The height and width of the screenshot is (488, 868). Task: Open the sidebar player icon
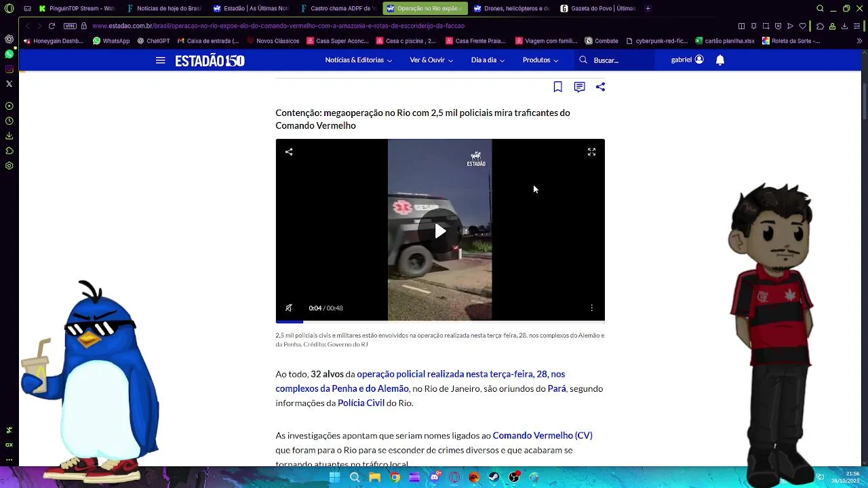click(x=9, y=106)
